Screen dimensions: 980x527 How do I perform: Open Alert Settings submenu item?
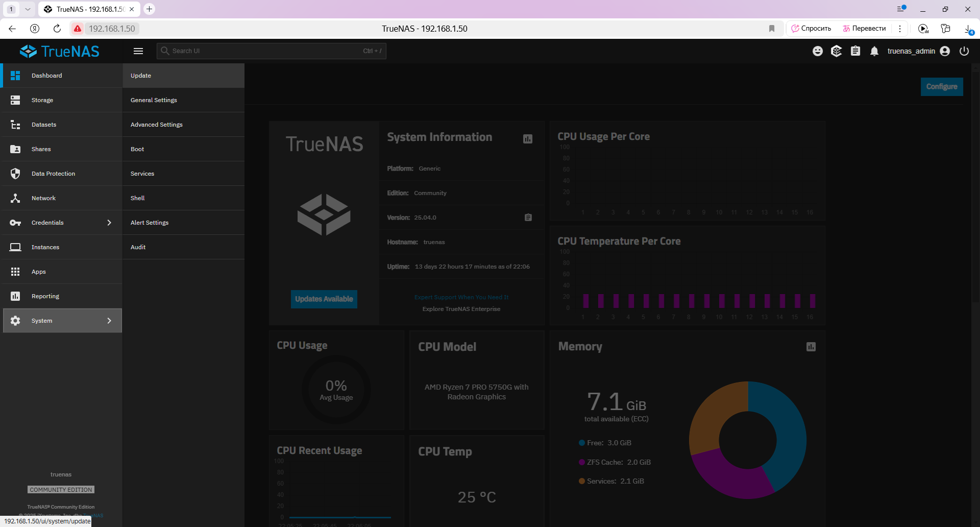point(183,223)
